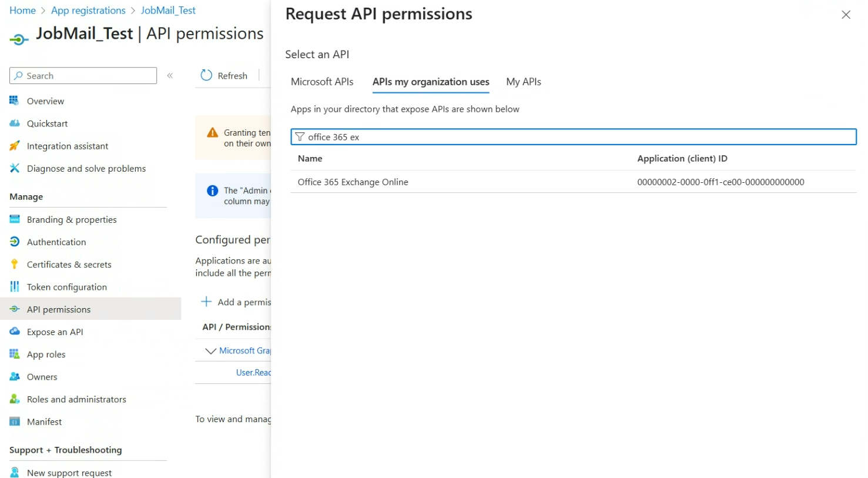Click the App roles icon
Viewport: 868px width, 478px height.
(x=15, y=354)
